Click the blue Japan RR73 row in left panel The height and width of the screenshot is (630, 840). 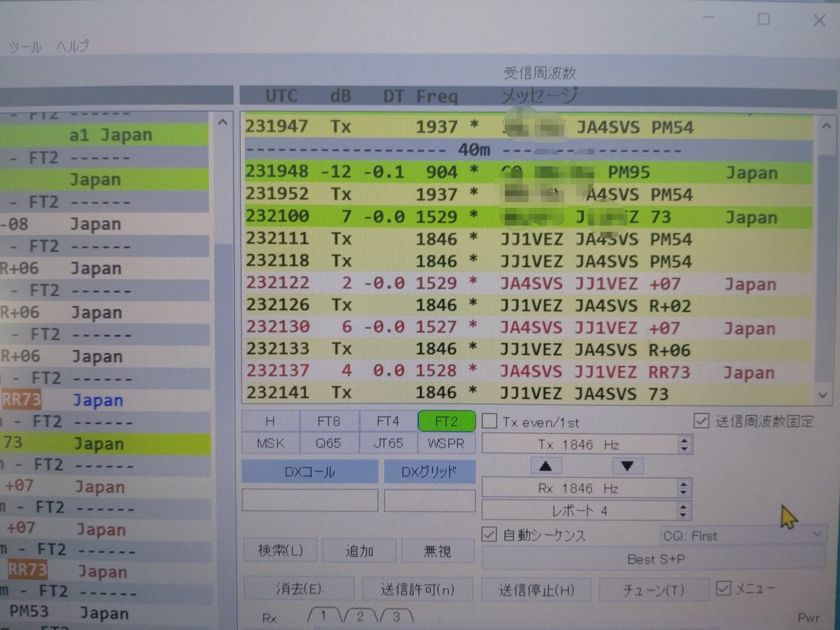105,400
